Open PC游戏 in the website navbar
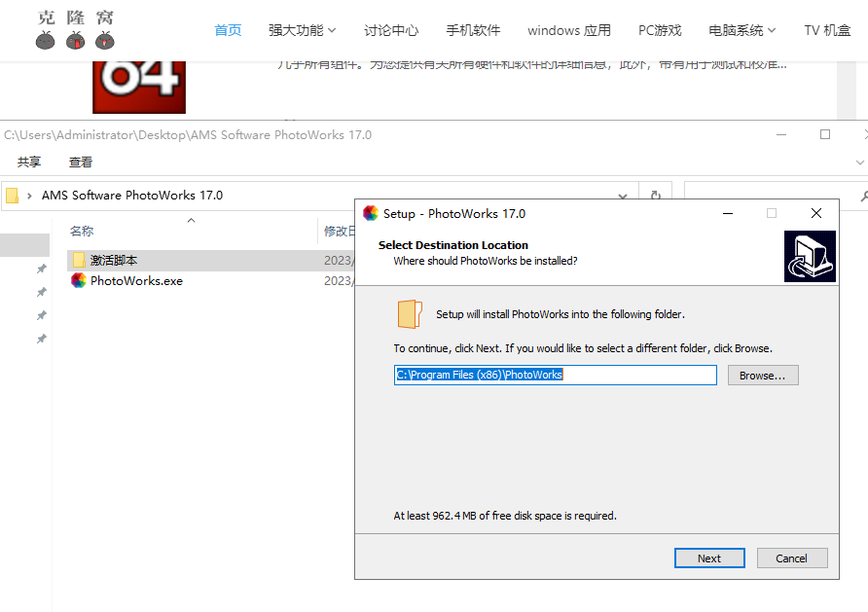Screen dimensions: 868x612 pos(660,30)
